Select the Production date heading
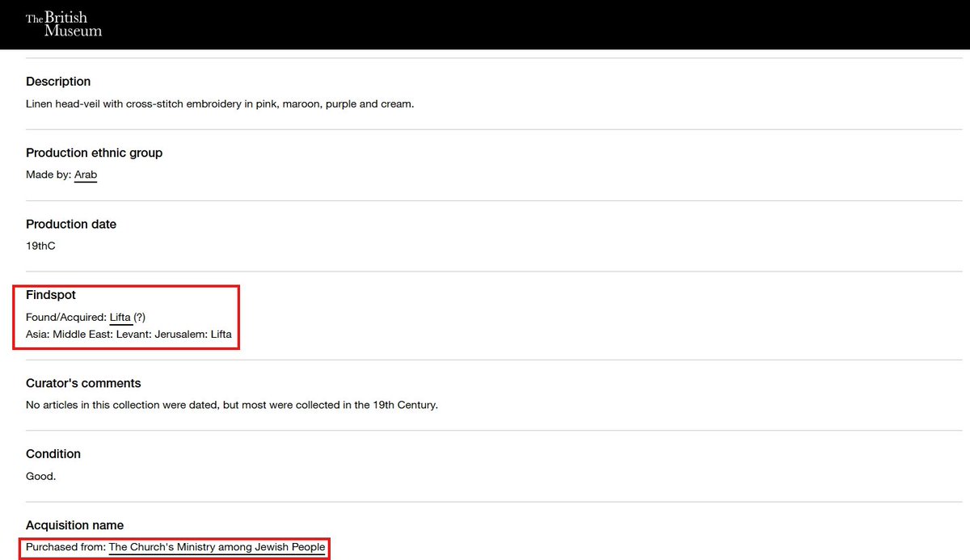Viewport: 970px width, 560px height. coord(71,224)
